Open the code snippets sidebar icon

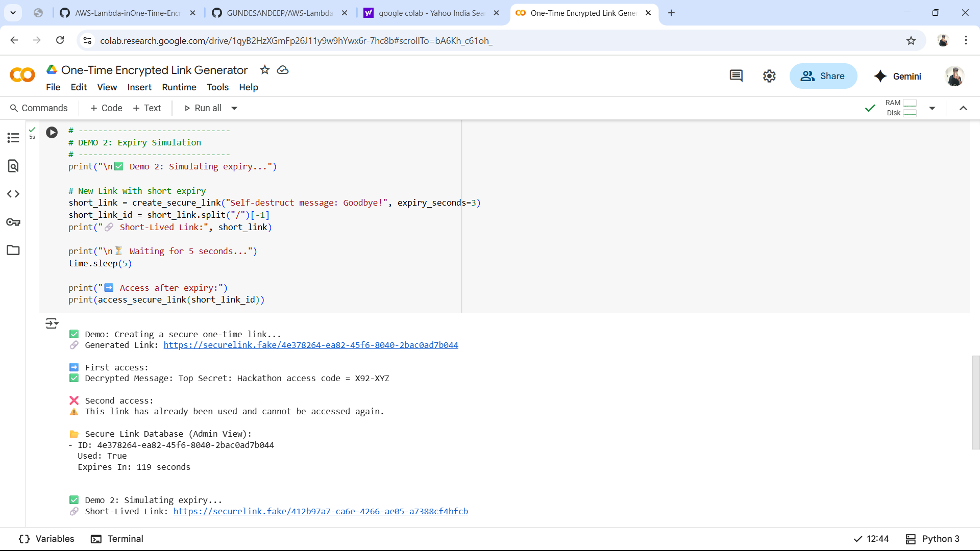pyautogui.click(x=13, y=194)
